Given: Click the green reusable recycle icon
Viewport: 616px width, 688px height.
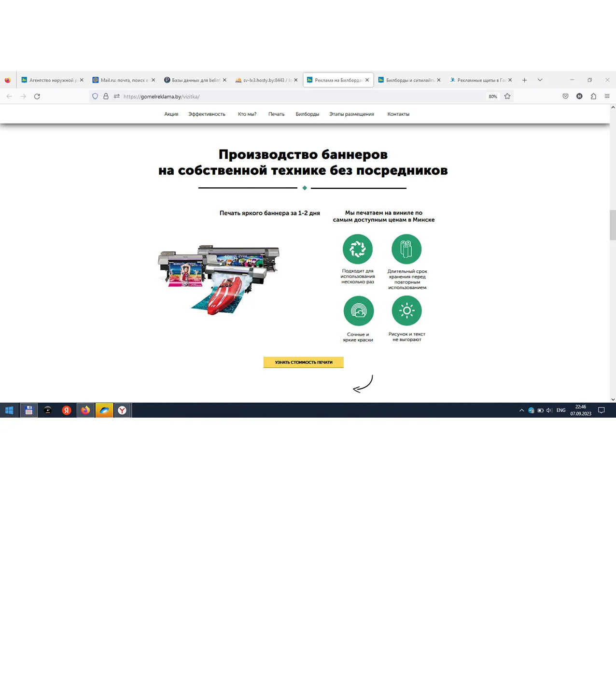Looking at the screenshot, I should (358, 249).
